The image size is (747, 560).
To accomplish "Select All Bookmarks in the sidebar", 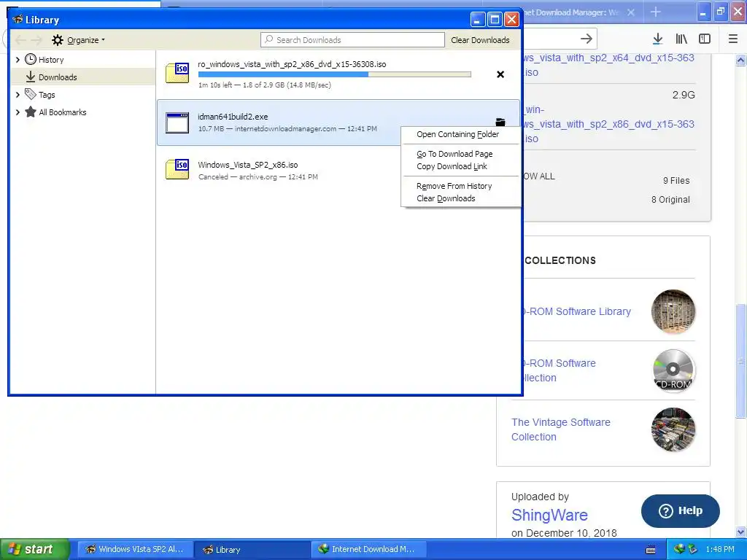I will pyautogui.click(x=63, y=112).
